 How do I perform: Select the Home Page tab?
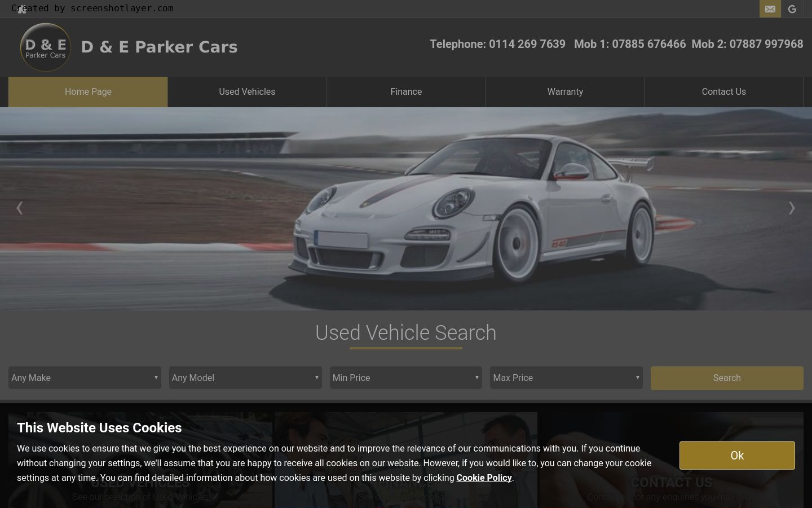click(88, 92)
